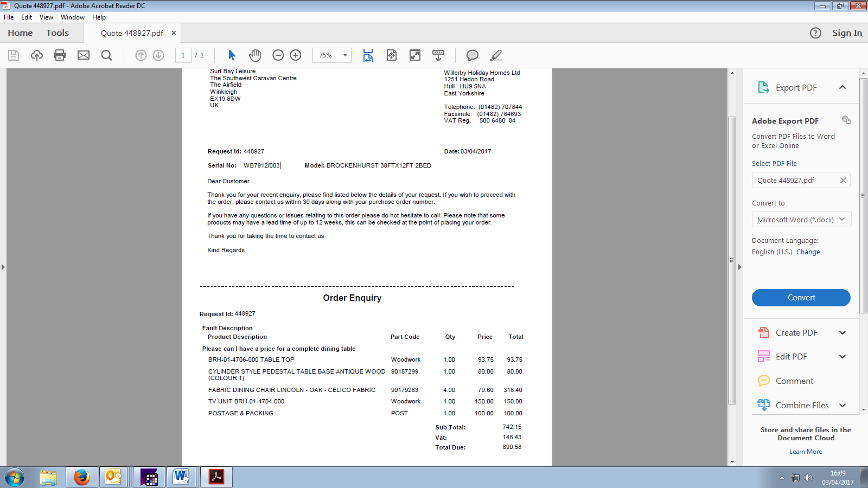Open Firefox from the taskbar
Screen dimensions: 868x488
pos(82,477)
